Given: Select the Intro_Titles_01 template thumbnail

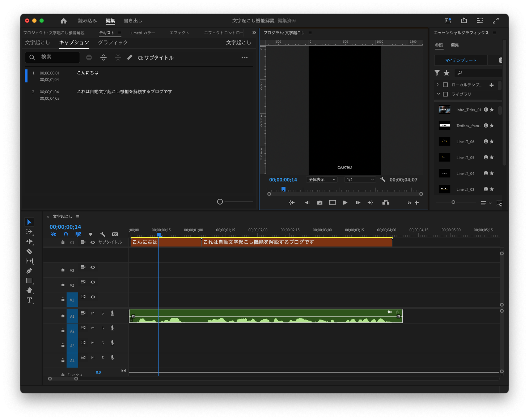Looking at the screenshot, I should pos(444,109).
